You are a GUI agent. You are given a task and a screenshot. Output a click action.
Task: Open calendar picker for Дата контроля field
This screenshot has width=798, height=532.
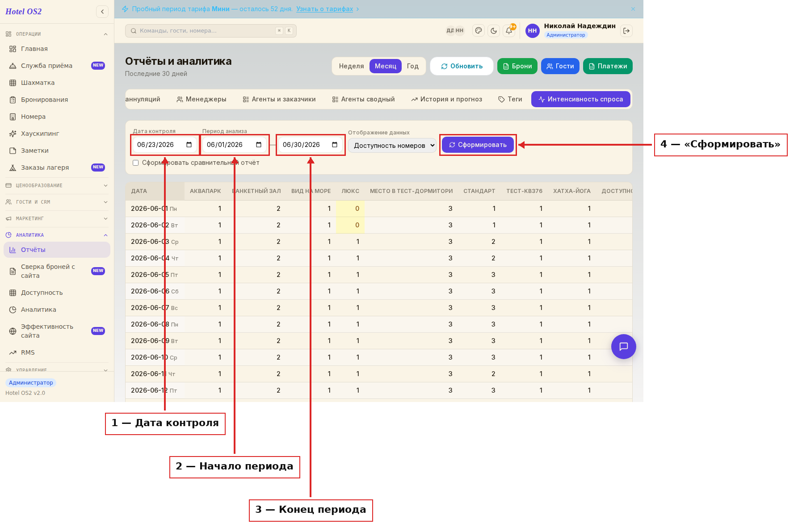pos(189,145)
